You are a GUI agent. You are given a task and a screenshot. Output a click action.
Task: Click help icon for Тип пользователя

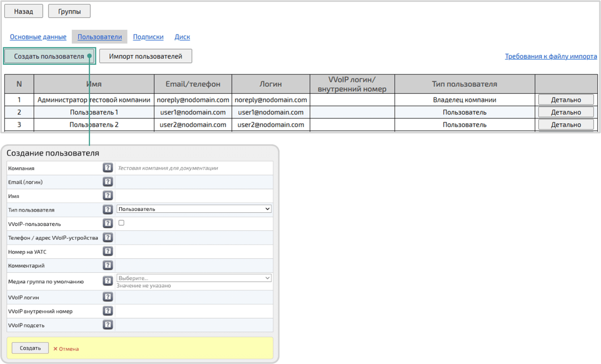click(108, 210)
